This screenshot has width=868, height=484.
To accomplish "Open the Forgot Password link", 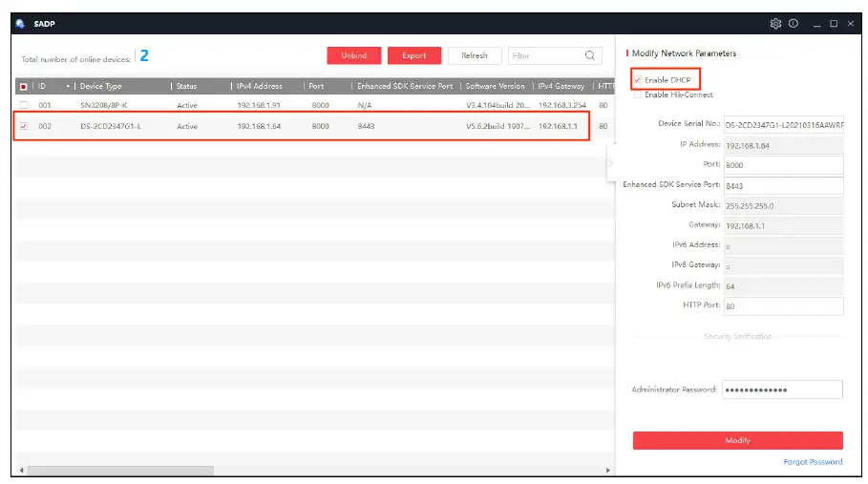I will tap(813, 462).
